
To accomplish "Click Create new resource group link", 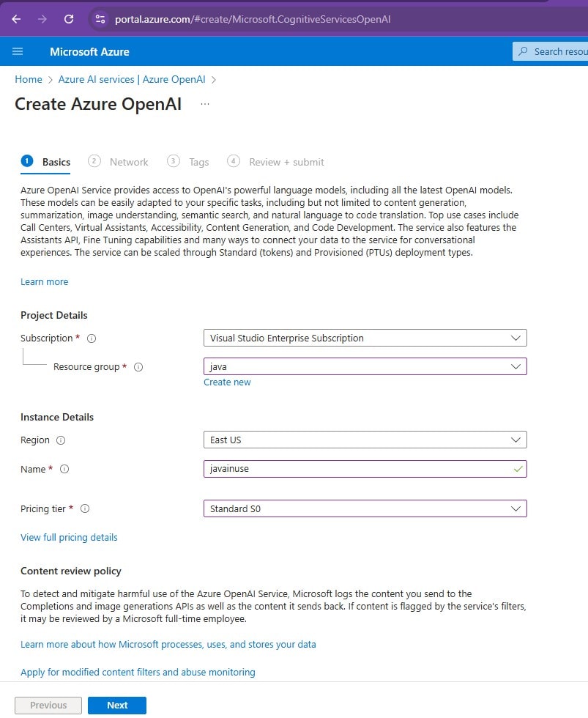I will tap(228, 382).
